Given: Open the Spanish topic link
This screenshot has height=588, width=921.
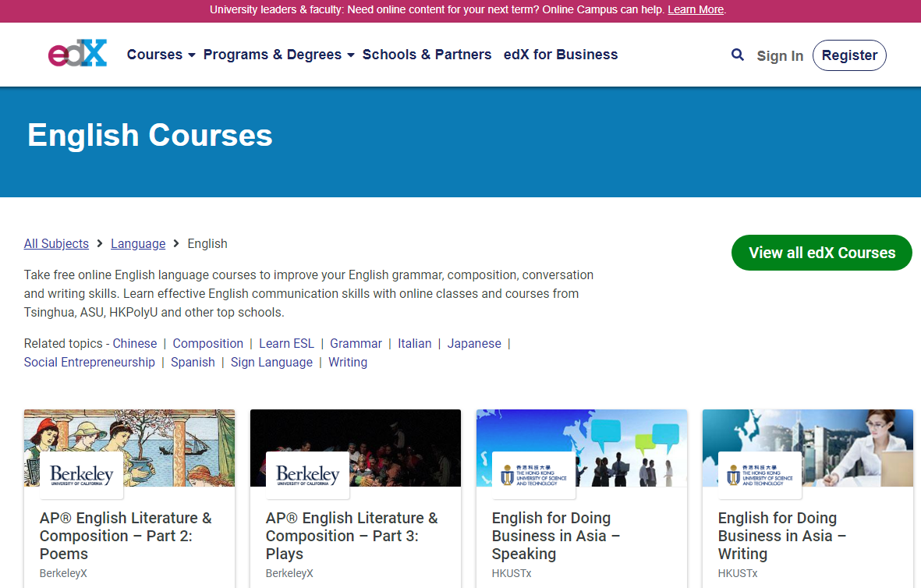Looking at the screenshot, I should coord(193,363).
